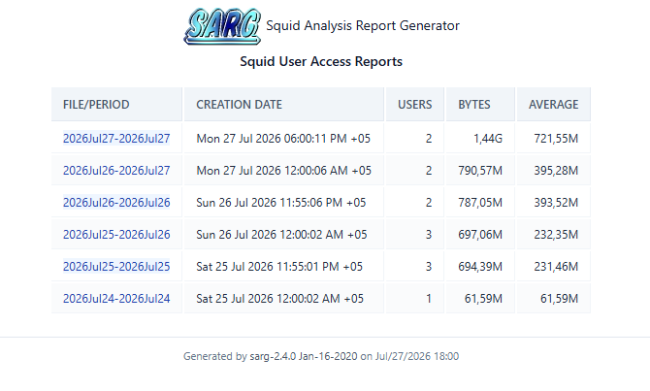The height and width of the screenshot is (391, 650).
Task: Click bytes value 790,57M
Action: [480, 170]
